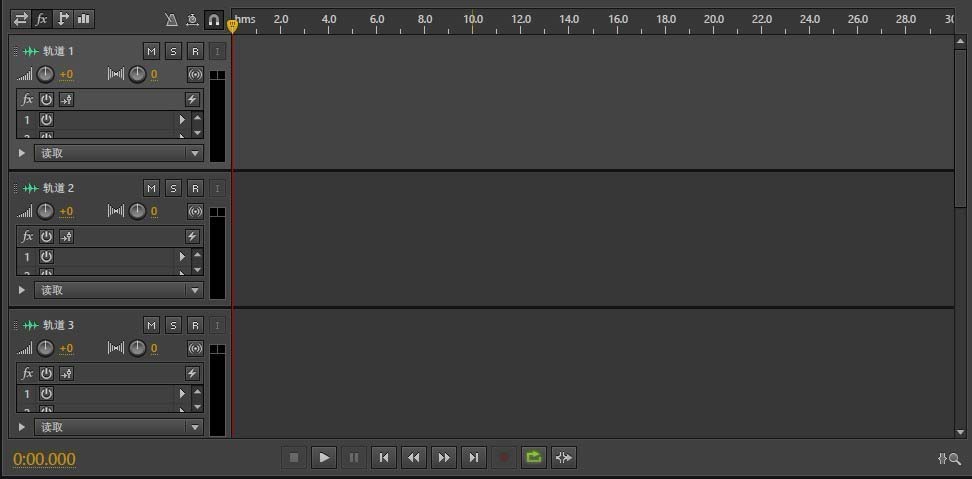This screenshot has height=479, width=972.
Task: Click the skip selection button beside loop
Action: 564,457
